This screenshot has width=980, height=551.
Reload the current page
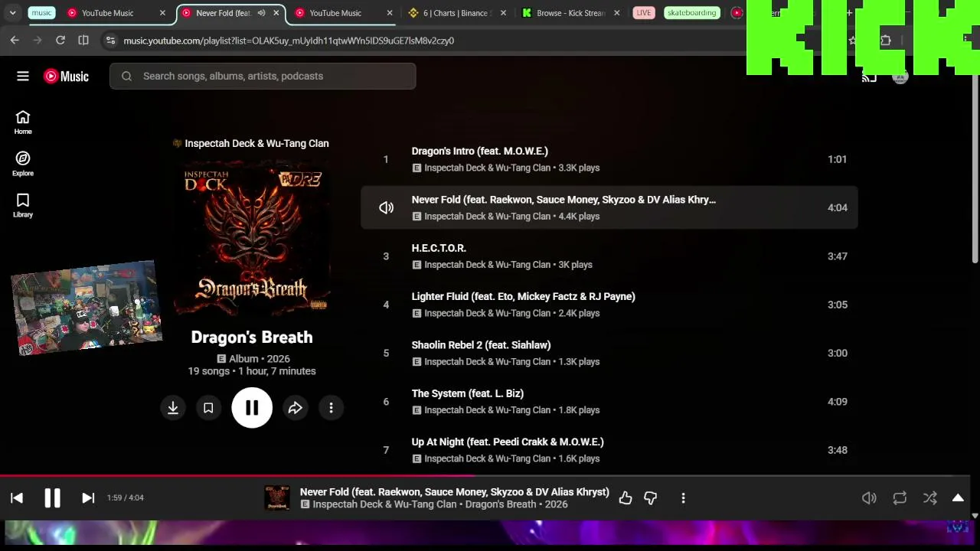(60, 40)
